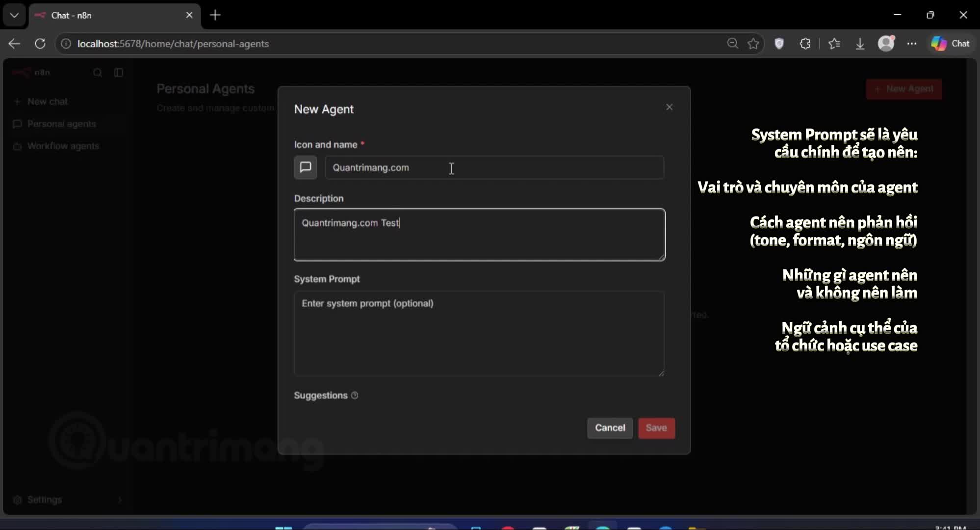
Task: Click the agent name field containing Quantrimang.com
Action: 494,167
